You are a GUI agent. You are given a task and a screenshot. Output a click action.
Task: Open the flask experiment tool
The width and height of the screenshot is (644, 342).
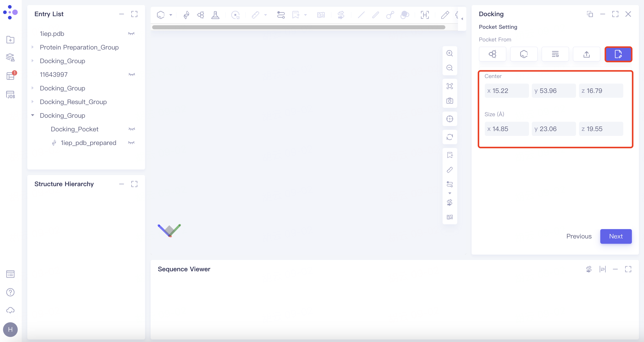(x=215, y=15)
